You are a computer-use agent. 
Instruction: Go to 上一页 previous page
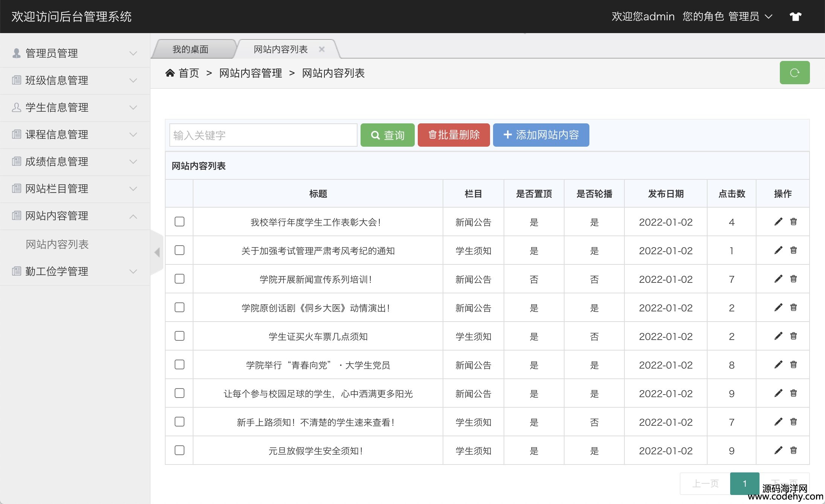tap(705, 484)
